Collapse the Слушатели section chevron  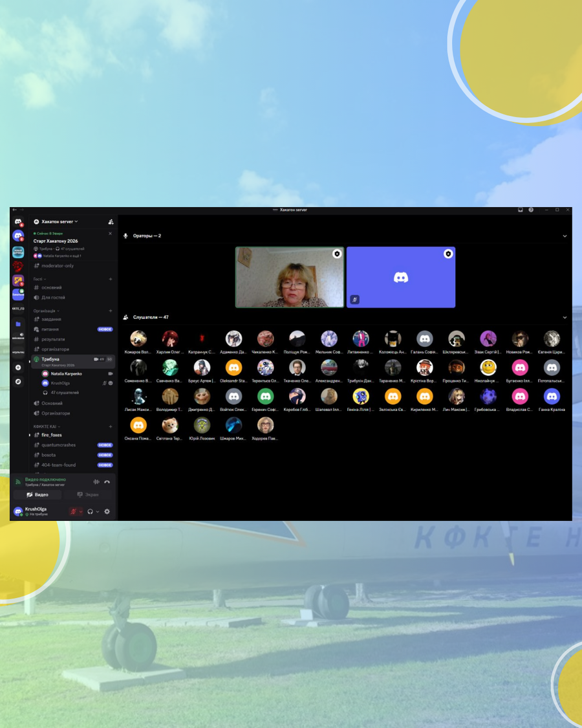pos(565,318)
